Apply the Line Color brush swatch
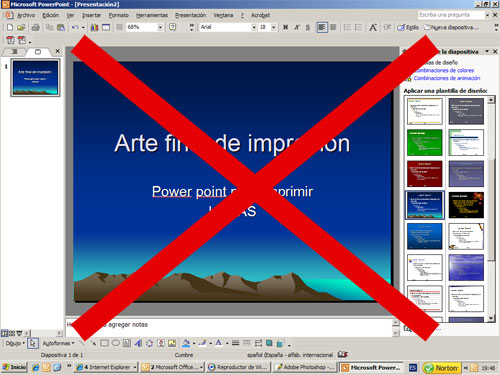Image resolution: width=500 pixels, height=375 pixels. click(x=203, y=343)
